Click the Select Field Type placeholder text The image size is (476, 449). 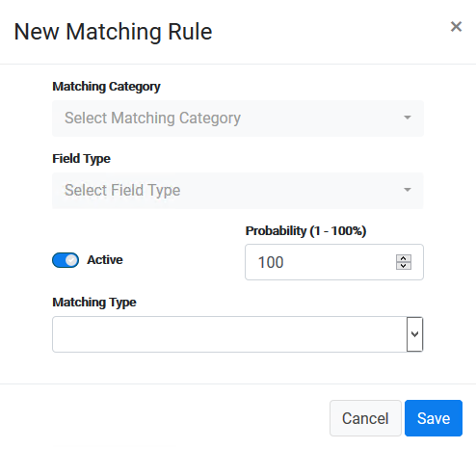[x=122, y=190]
